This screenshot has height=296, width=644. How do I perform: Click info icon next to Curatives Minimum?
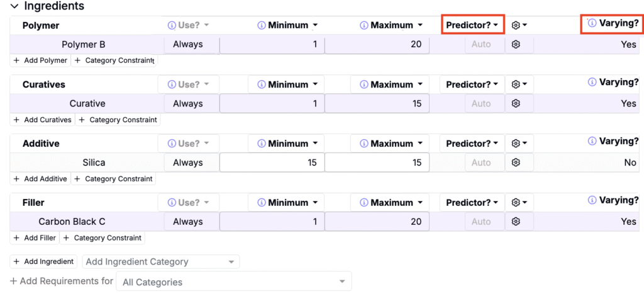point(262,84)
